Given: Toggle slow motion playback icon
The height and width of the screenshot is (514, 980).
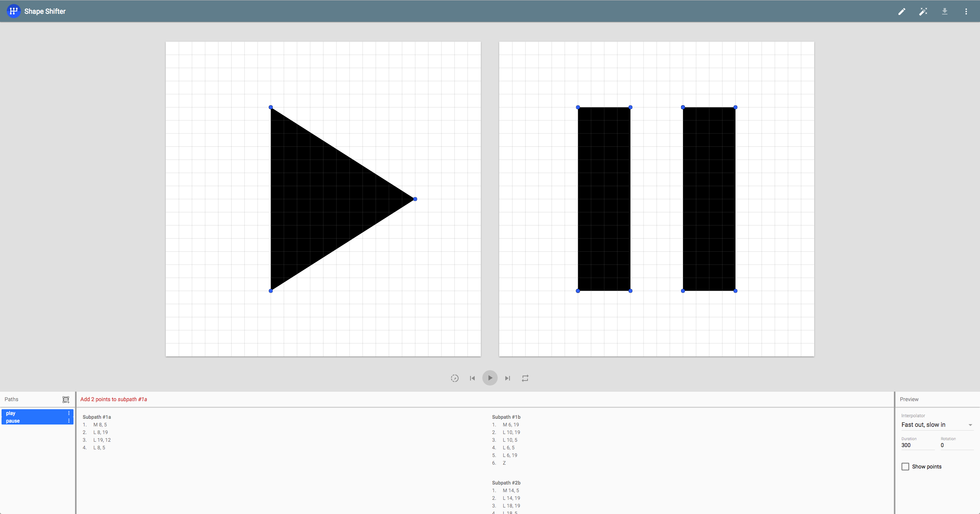Looking at the screenshot, I should pyautogui.click(x=454, y=378).
